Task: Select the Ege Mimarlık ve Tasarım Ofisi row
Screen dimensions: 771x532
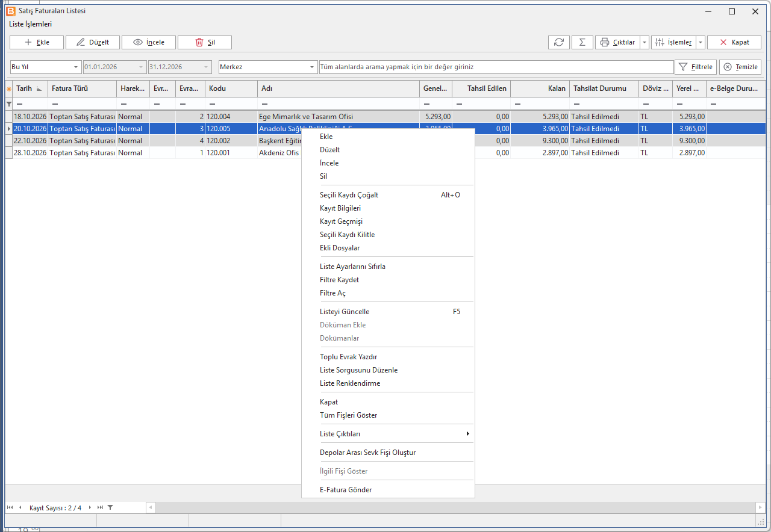Action: (385, 117)
